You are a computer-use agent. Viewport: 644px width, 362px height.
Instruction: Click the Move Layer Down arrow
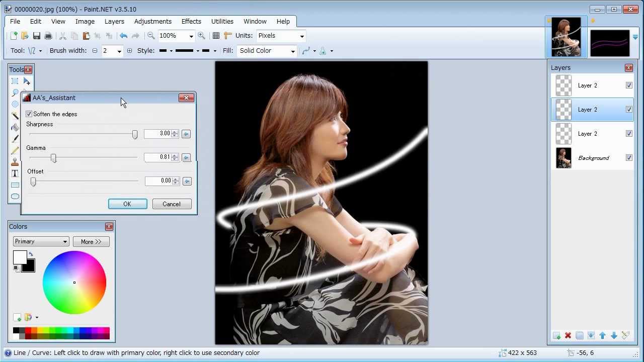614,335
